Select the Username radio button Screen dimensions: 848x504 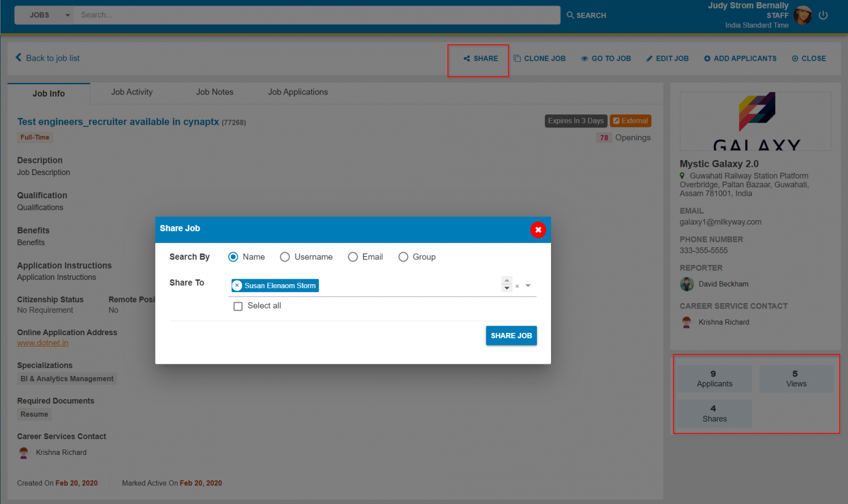coord(285,257)
